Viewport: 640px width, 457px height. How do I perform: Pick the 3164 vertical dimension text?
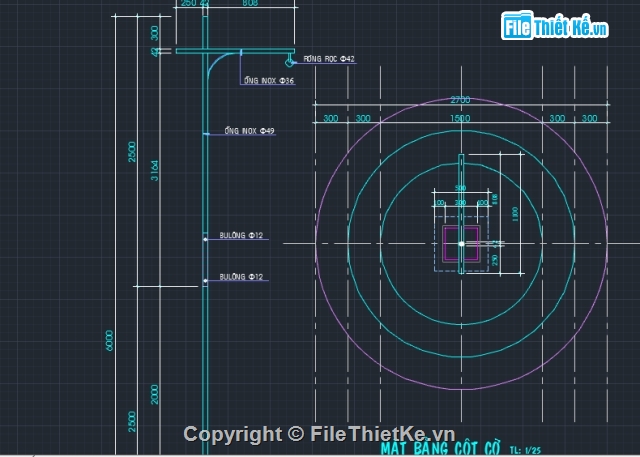(155, 171)
